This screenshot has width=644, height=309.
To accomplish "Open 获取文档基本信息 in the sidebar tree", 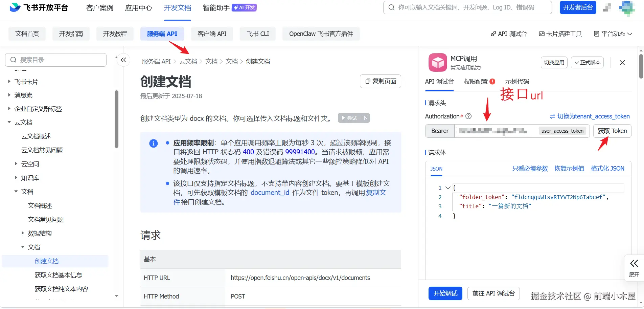I will click(59, 275).
